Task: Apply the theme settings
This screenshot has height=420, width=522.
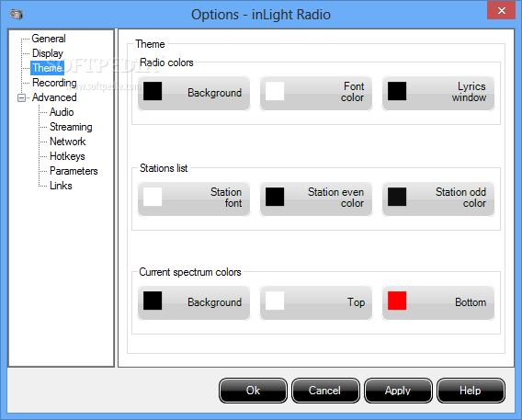Action: [x=398, y=391]
